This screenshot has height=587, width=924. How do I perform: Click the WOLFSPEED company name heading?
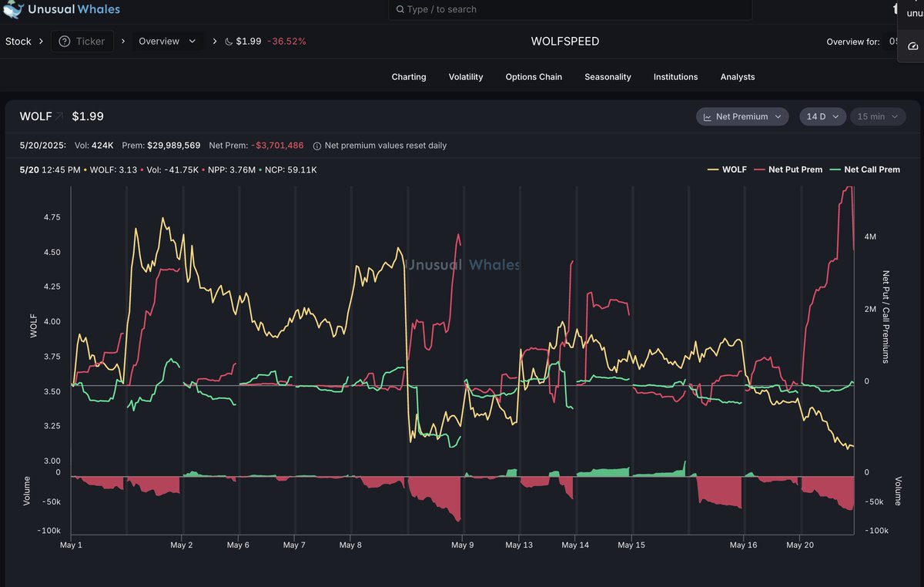(x=565, y=42)
